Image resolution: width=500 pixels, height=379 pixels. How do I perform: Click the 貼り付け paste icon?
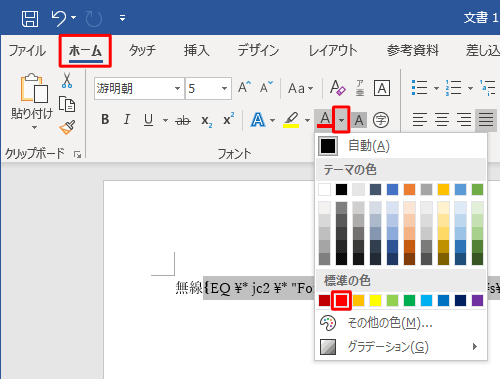34,88
